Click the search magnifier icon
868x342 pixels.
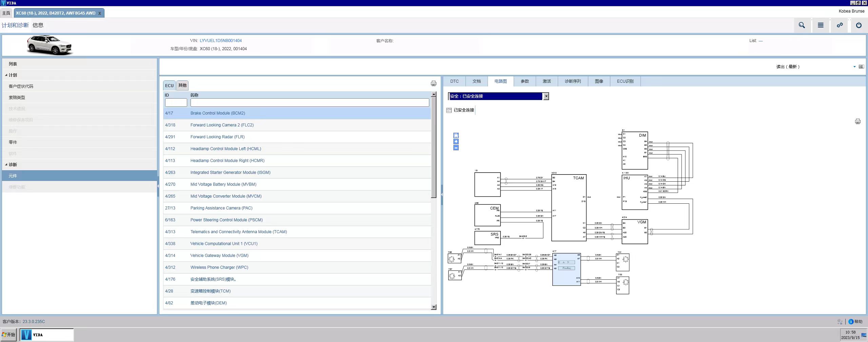802,25
